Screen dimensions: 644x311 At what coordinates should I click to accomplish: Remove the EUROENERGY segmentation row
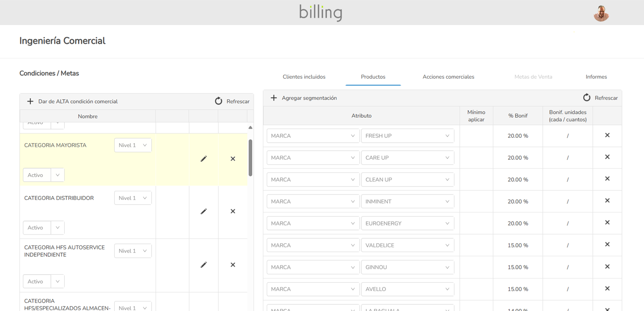click(x=607, y=223)
